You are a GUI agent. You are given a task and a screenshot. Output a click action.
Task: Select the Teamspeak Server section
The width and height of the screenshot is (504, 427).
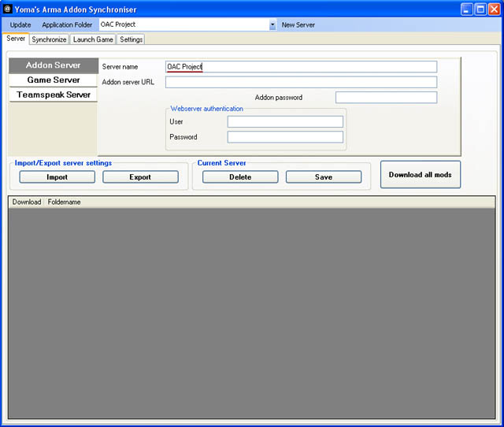[53, 95]
